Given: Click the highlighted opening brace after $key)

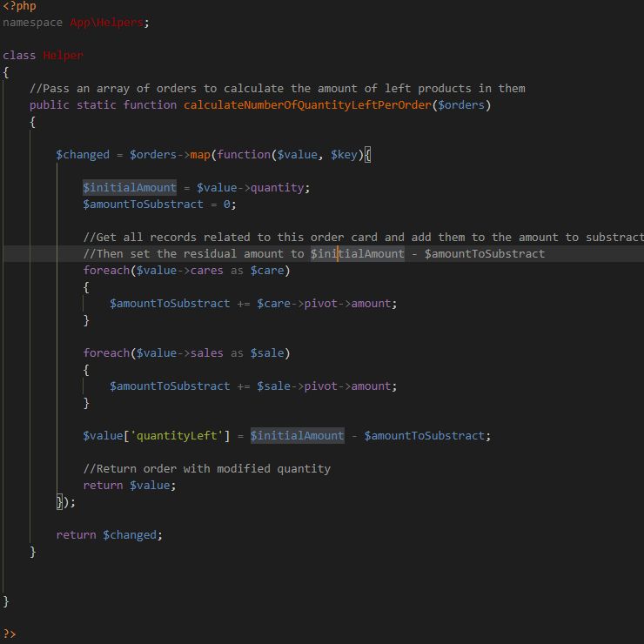Looking at the screenshot, I should point(367,155).
